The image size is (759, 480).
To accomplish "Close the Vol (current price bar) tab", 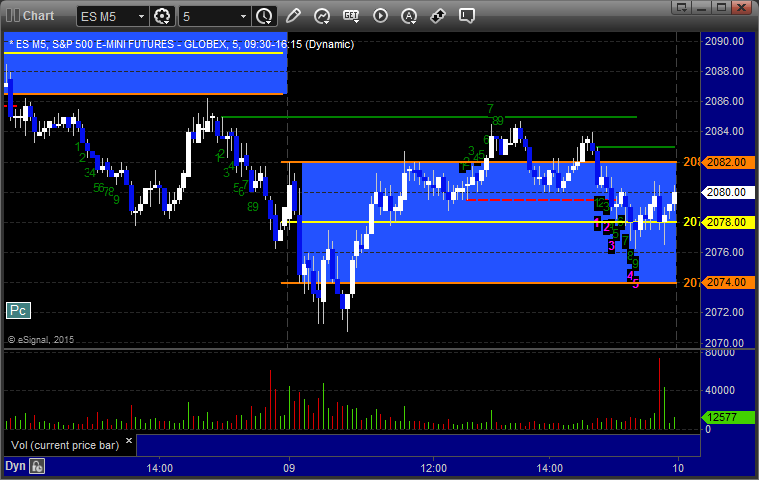I will click(129, 441).
